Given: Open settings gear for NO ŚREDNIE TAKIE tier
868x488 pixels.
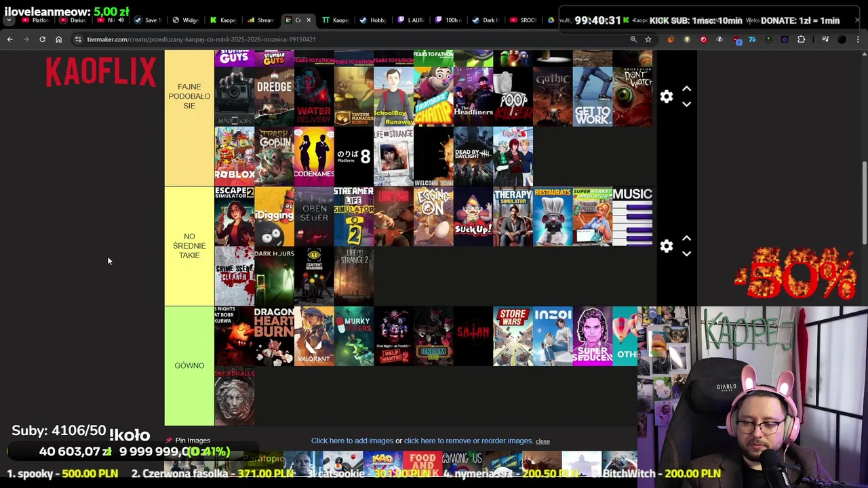Looking at the screenshot, I should pos(667,246).
